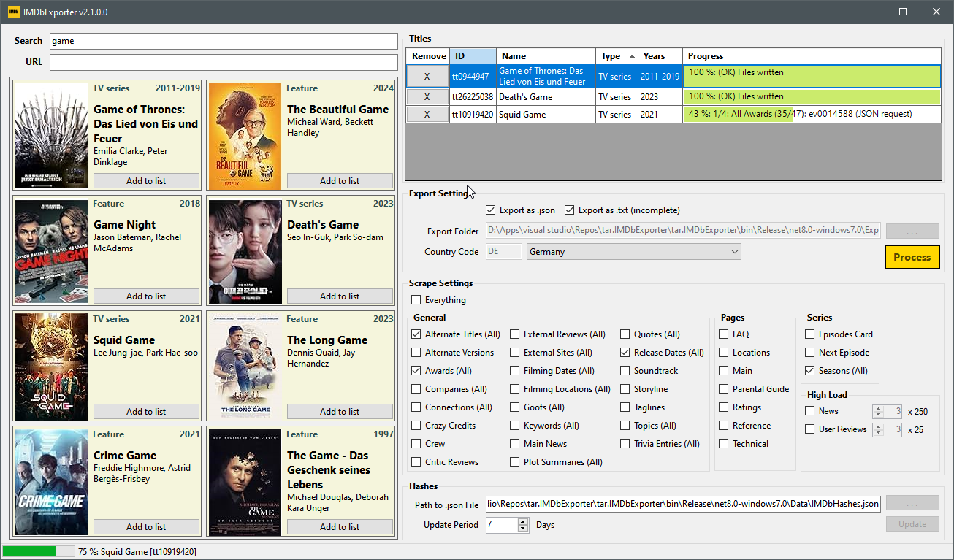Remove Death's Game from titles list
The width and height of the screenshot is (954, 560).
tap(427, 97)
